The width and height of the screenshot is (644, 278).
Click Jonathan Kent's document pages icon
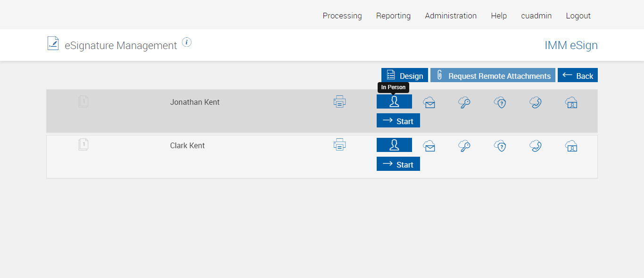(83, 101)
